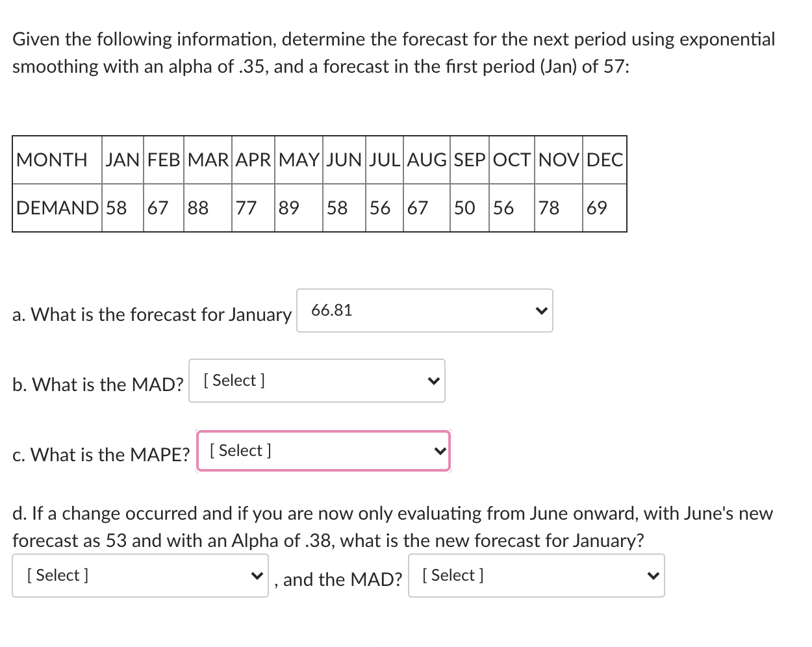
Task: Click the [ Select ] placeholder for MAD
Action: click(234, 380)
